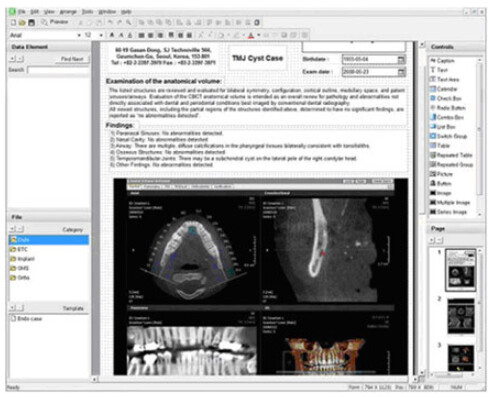
Task: Click the Preview button
Action: 55,22
